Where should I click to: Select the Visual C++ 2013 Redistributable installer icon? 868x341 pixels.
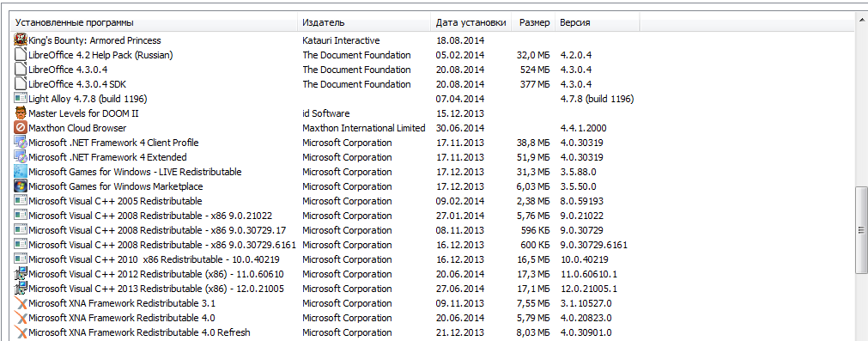coord(20,289)
